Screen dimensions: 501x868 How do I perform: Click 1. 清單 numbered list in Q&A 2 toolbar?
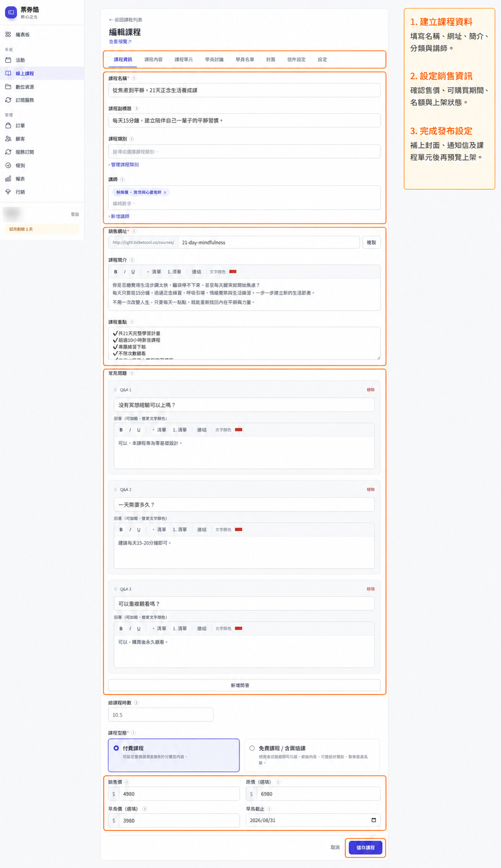(180, 530)
